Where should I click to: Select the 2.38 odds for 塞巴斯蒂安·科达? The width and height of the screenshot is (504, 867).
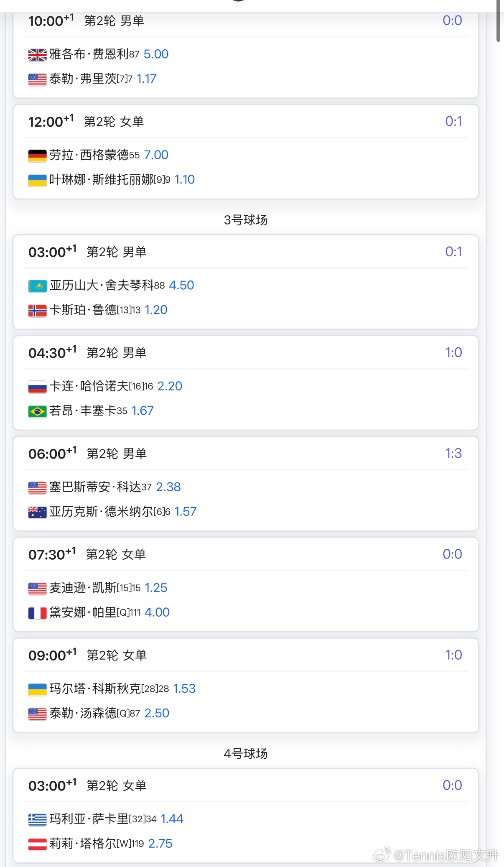pos(168,487)
